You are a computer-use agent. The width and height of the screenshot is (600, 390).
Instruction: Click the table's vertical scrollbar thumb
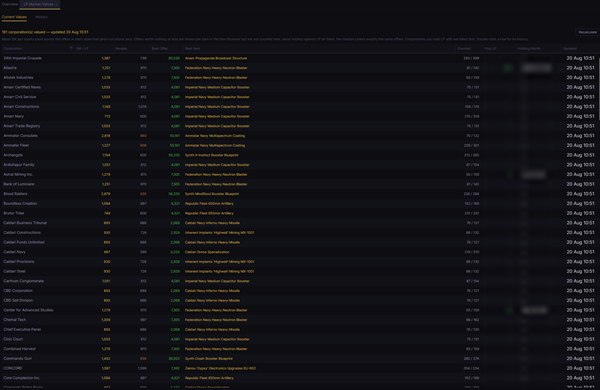[x=599, y=89]
